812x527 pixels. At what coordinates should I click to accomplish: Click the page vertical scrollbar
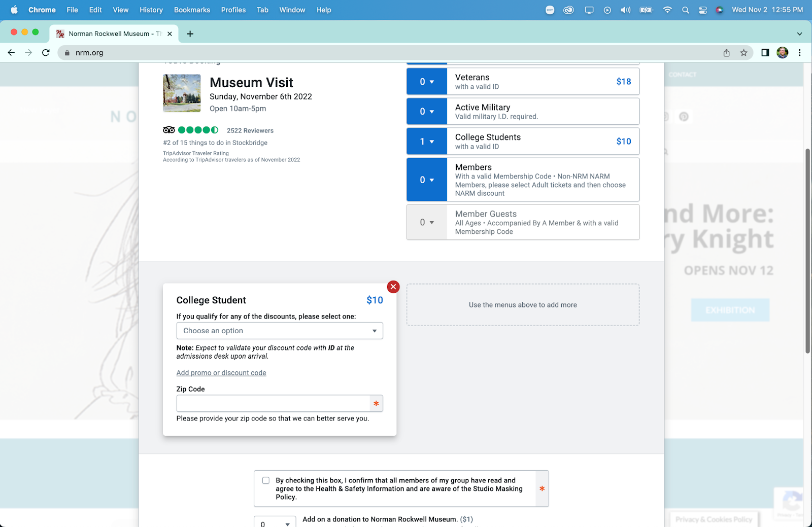[808, 251]
